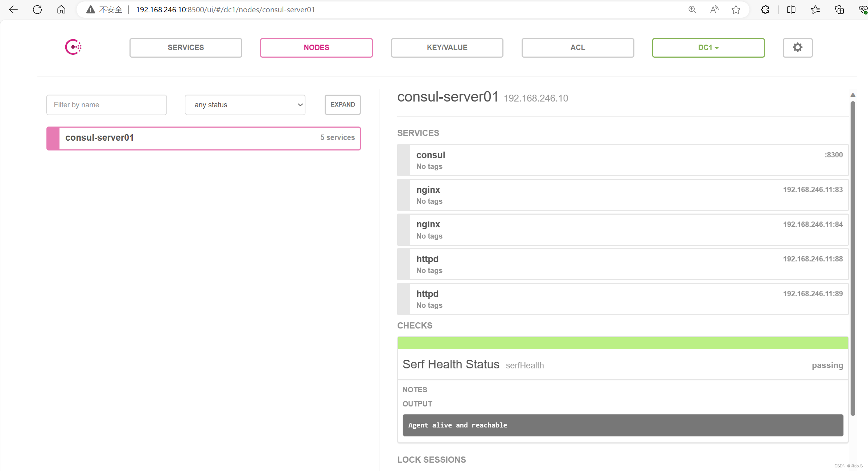Click the 5 services count label
This screenshot has width=868, height=471.
[x=337, y=137]
